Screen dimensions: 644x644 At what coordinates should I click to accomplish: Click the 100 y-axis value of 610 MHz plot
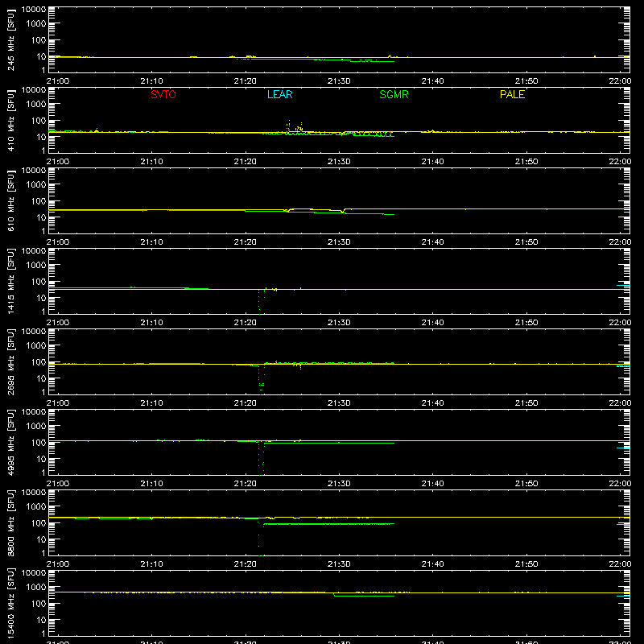[x=39, y=201]
